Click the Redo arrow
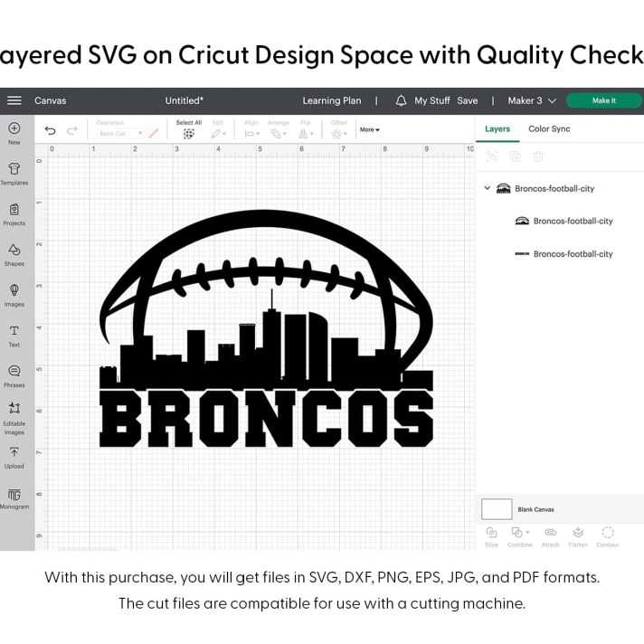This screenshot has width=644, height=644. [72, 130]
